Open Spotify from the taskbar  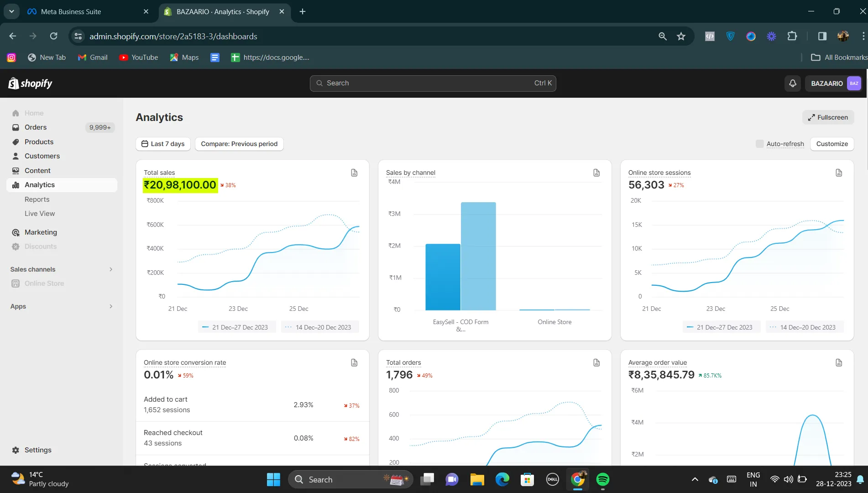(602, 479)
